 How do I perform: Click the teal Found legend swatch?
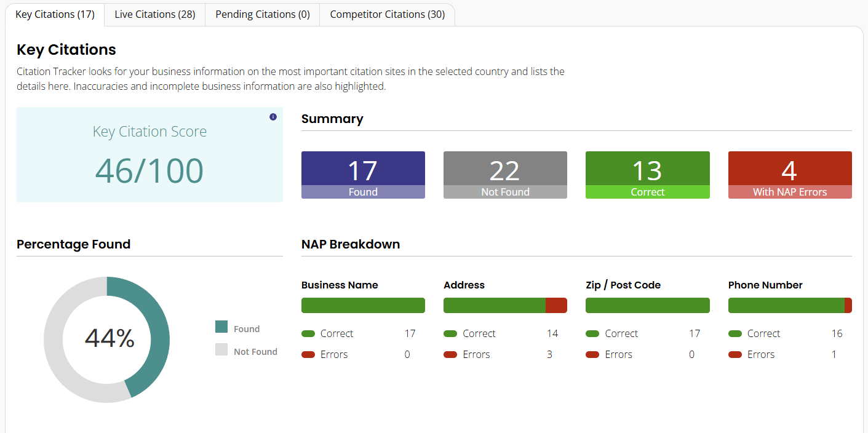[x=221, y=328]
